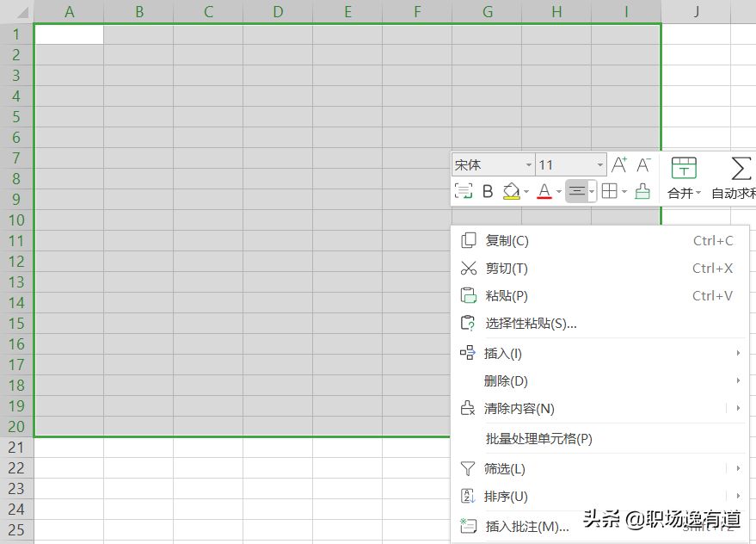
Task: Click the comment icon beside 插入批注
Action: point(468,526)
